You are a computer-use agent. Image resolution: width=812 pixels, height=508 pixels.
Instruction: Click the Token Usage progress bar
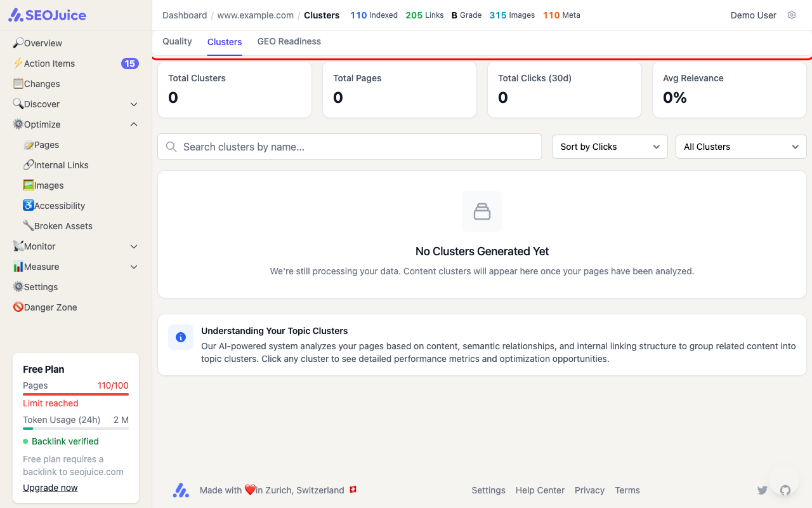(x=75, y=429)
